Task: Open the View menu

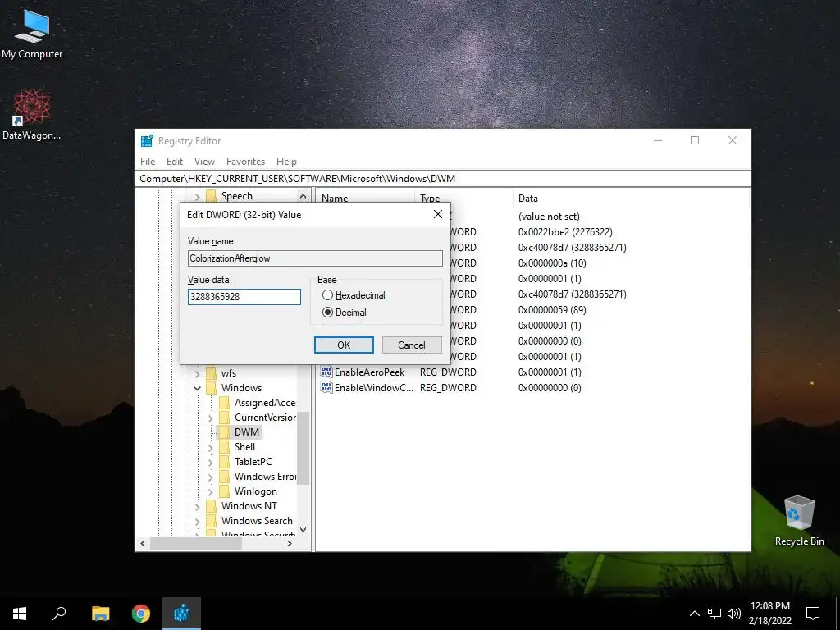Action: point(204,162)
